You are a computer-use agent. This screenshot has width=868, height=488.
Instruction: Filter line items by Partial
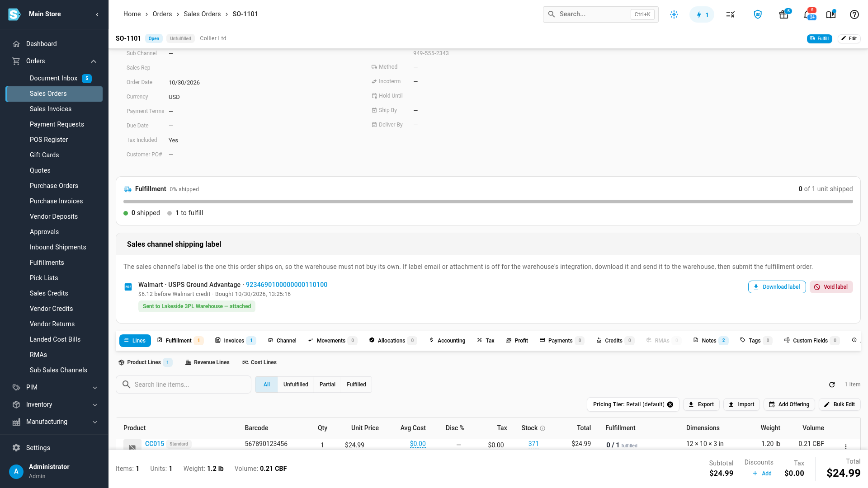(327, 385)
